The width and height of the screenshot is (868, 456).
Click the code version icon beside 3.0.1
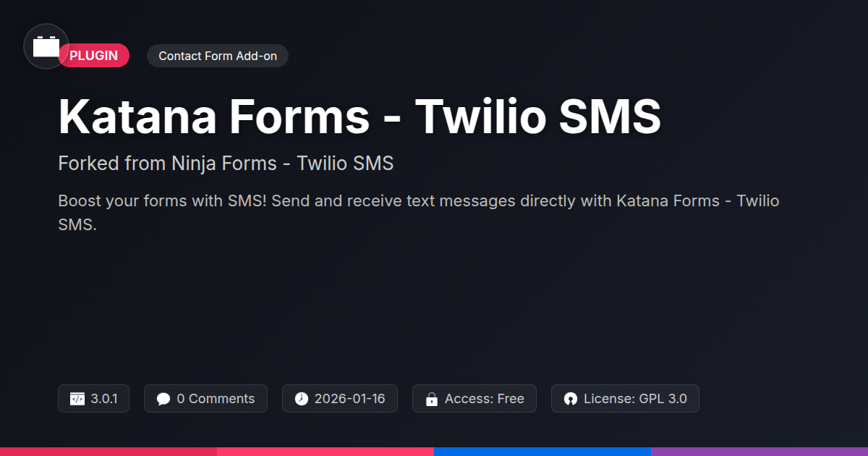[x=77, y=399]
